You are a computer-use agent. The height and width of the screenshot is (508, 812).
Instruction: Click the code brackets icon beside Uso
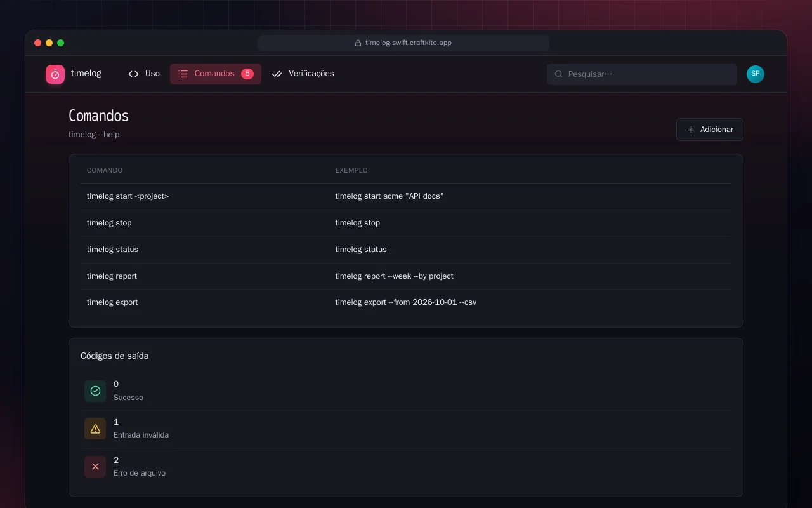tap(133, 74)
